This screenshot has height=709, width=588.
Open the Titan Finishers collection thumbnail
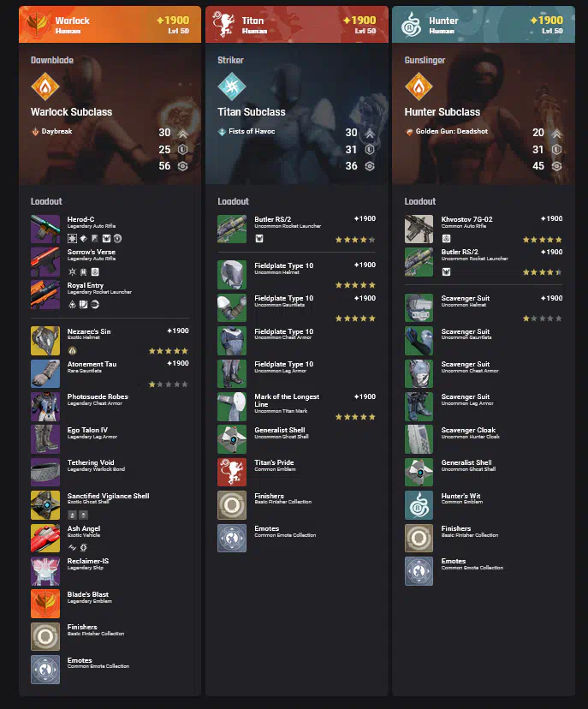[232, 505]
